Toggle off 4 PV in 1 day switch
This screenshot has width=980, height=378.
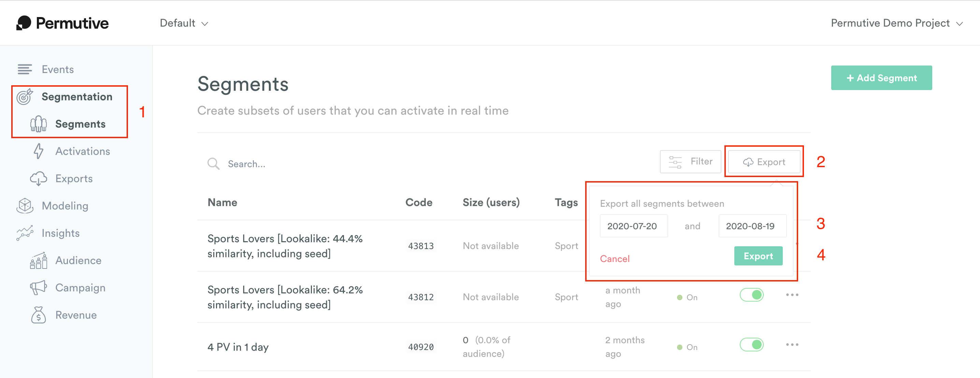tap(751, 345)
